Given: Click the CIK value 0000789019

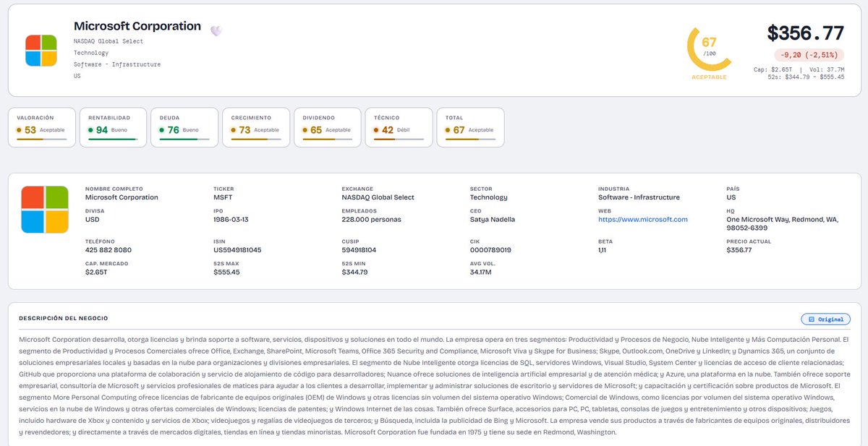Looking at the screenshot, I should pyautogui.click(x=490, y=250).
